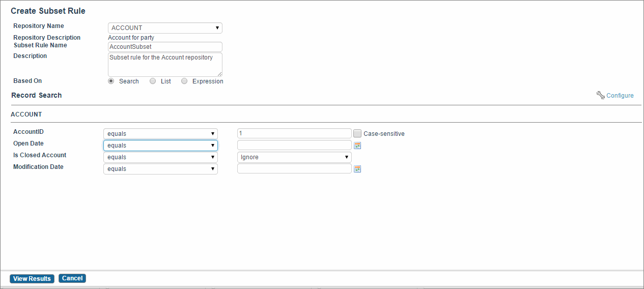Choose the Expression radio option
Image resolution: width=644 pixels, height=289 pixels.
pyautogui.click(x=184, y=81)
